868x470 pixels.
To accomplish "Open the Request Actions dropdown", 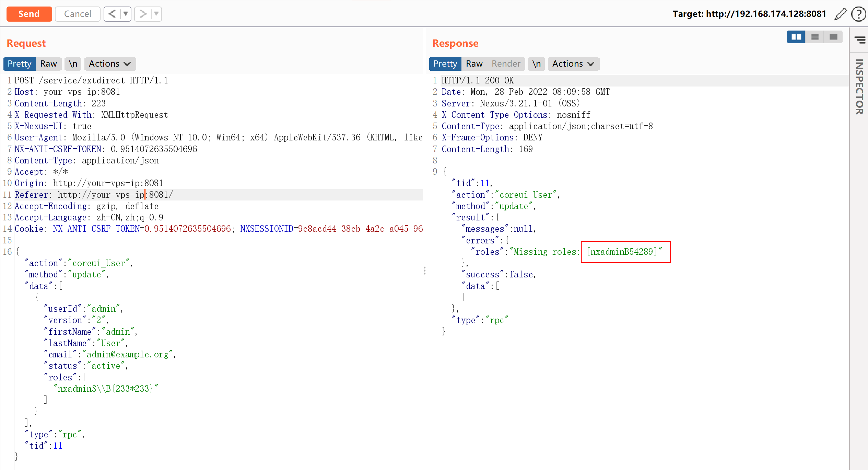I will click(x=110, y=64).
